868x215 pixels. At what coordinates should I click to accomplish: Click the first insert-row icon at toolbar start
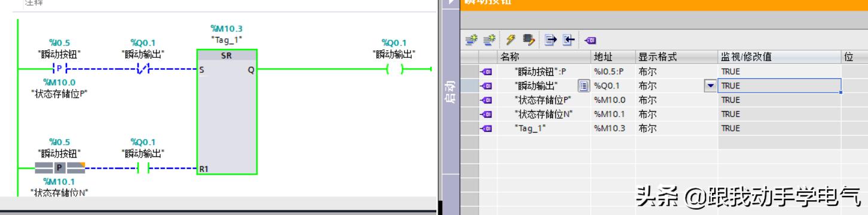(472, 40)
